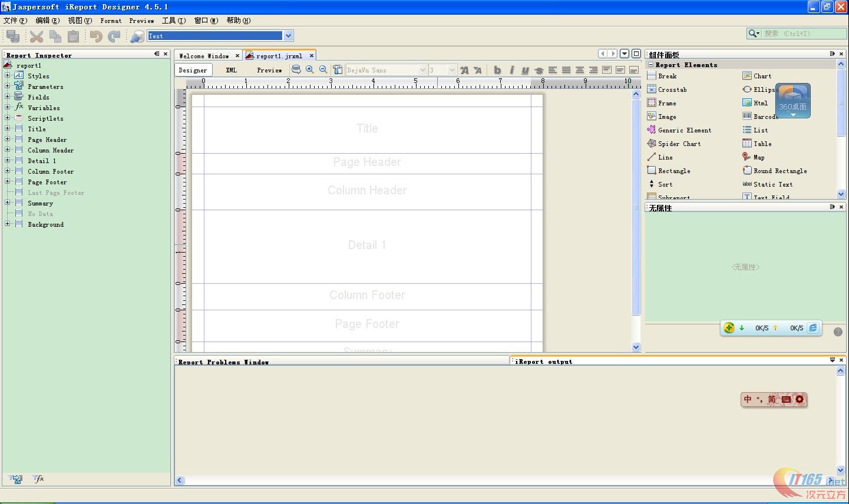Toggle italic text formatting
The width and height of the screenshot is (849, 504).
pyautogui.click(x=511, y=70)
